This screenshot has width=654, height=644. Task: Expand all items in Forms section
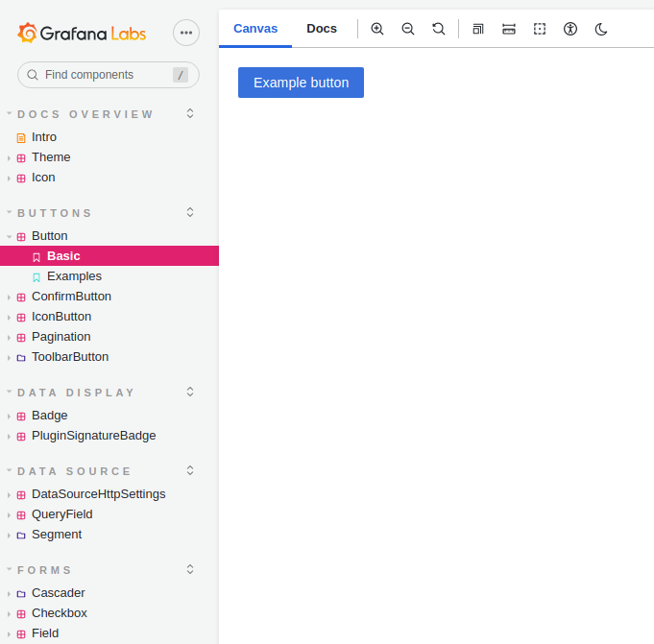coord(190,569)
